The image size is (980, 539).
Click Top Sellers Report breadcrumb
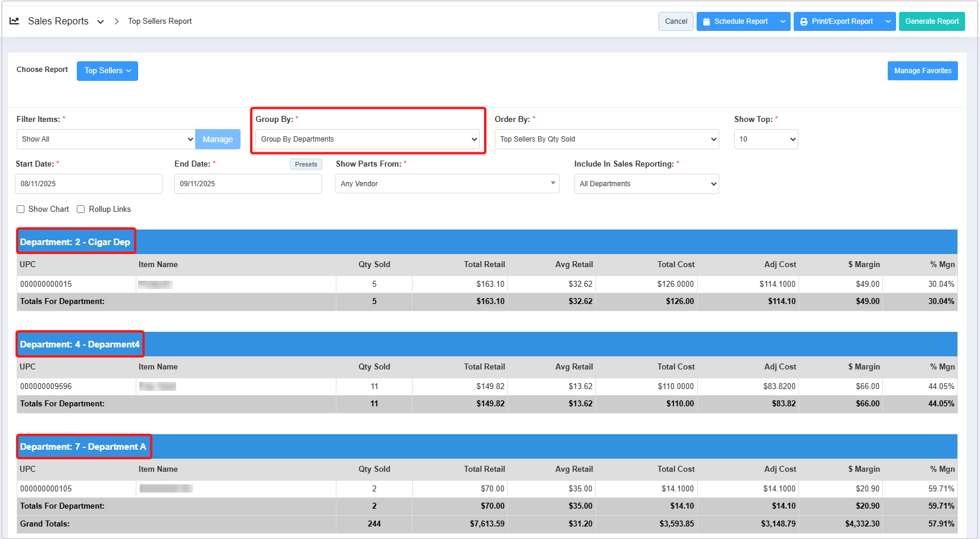click(160, 21)
